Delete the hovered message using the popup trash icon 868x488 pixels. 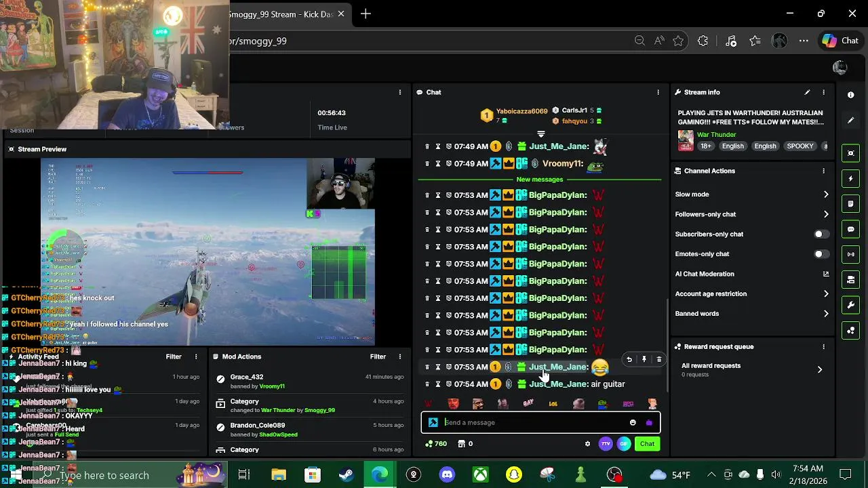[x=658, y=359]
